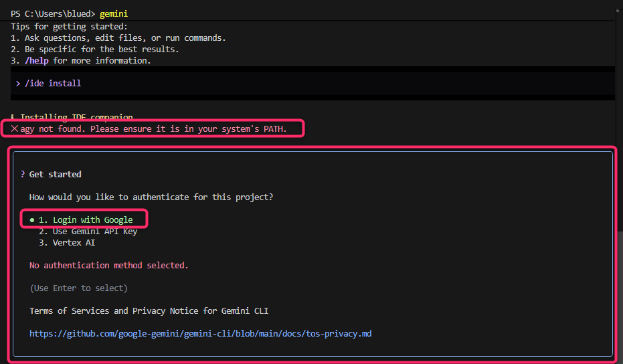
Task: Click the Terms of Services and Privacy Notice text
Action: [x=149, y=310]
